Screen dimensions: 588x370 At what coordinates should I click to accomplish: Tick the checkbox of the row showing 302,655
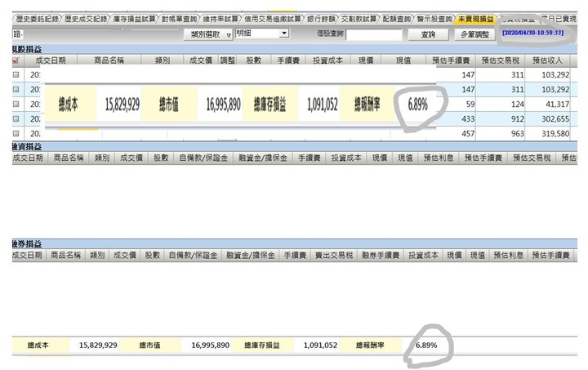(16, 118)
